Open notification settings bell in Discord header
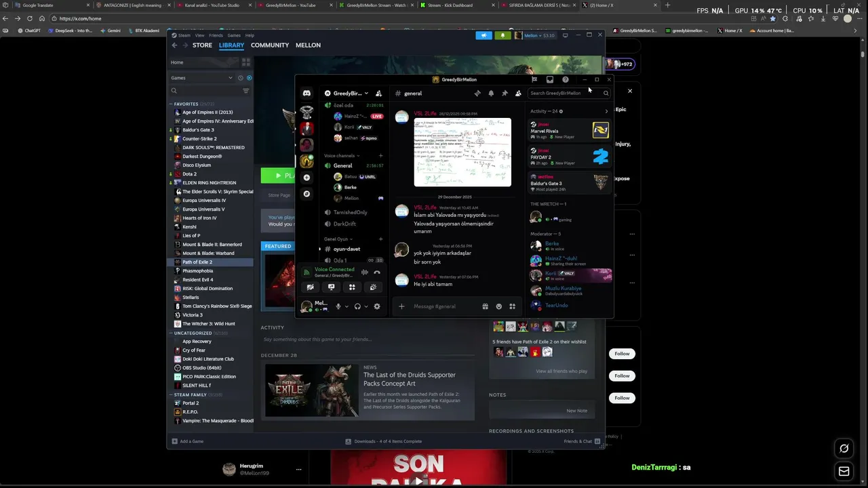The width and height of the screenshot is (868, 488). click(x=491, y=94)
